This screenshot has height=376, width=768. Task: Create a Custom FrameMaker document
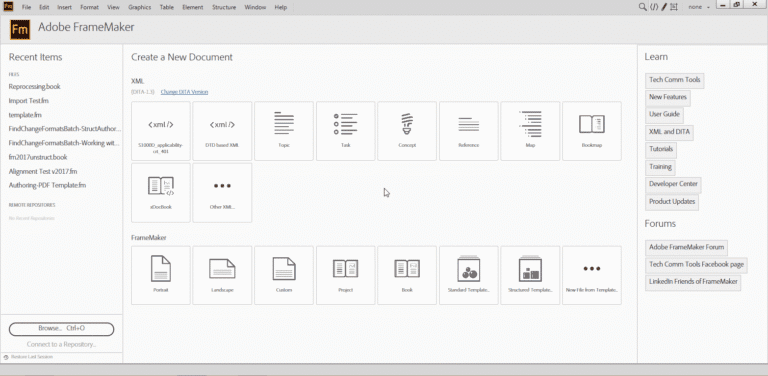(284, 275)
